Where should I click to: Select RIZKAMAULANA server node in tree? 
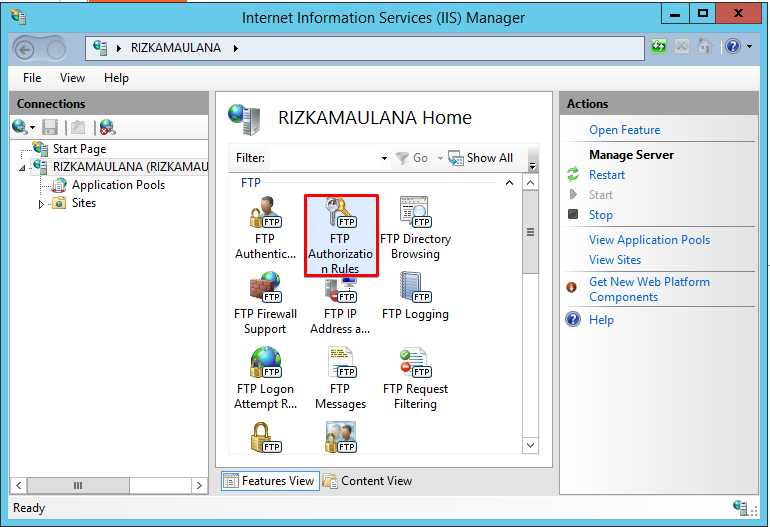[130, 167]
